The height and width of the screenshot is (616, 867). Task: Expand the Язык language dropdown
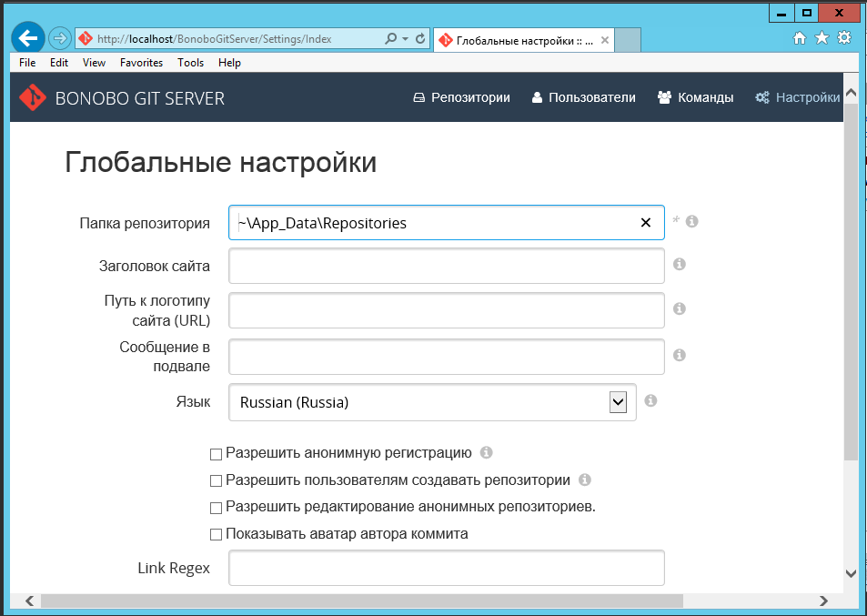click(x=618, y=402)
